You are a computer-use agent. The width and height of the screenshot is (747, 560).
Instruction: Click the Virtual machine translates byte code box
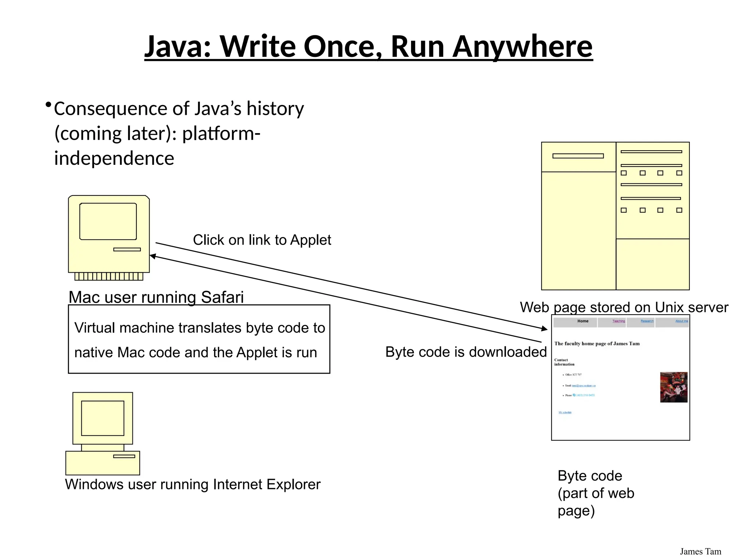tap(199, 339)
